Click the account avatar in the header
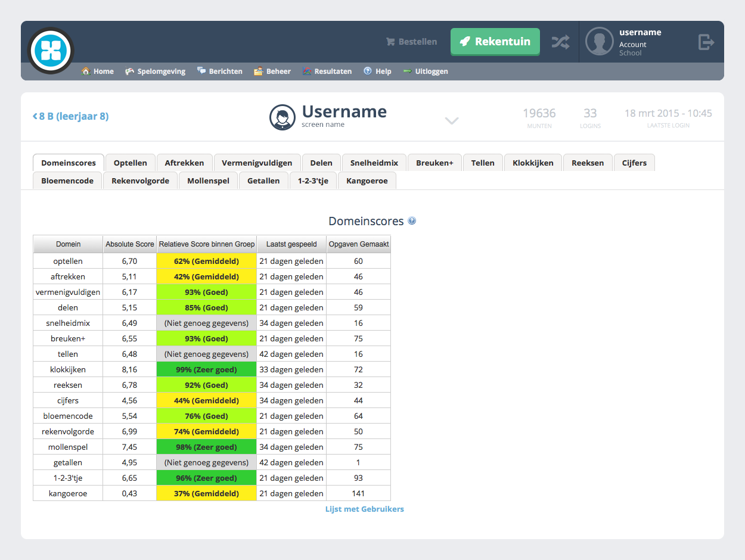745x560 pixels. pos(599,42)
